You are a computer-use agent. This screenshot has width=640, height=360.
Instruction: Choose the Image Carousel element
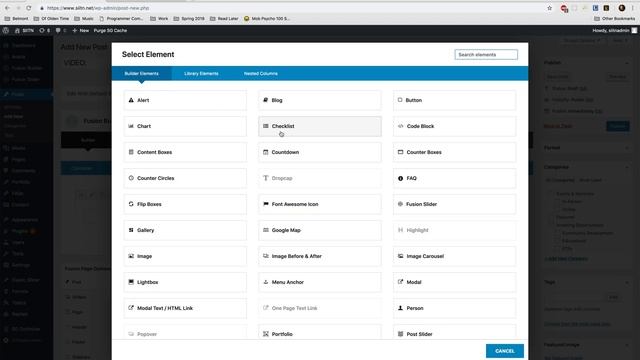tap(454, 256)
